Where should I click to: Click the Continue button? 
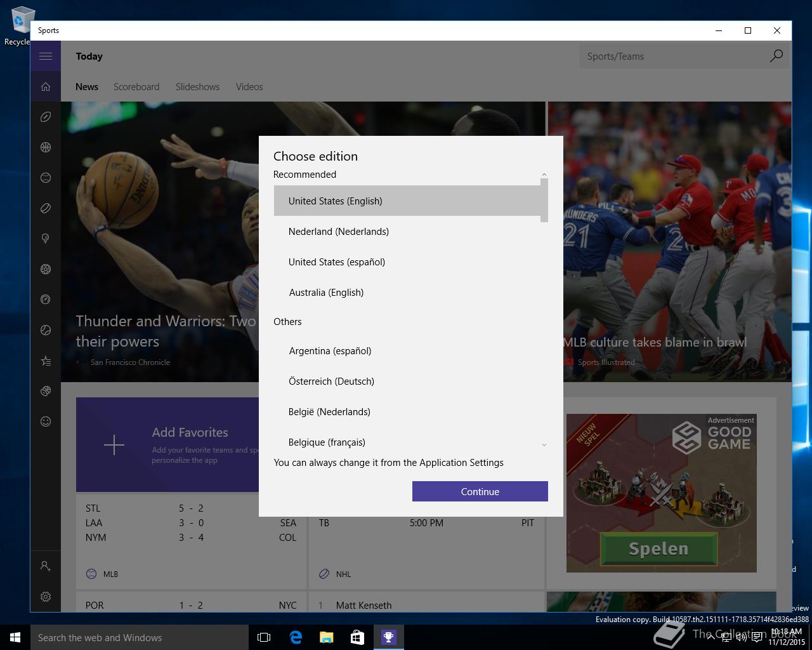coord(480,491)
